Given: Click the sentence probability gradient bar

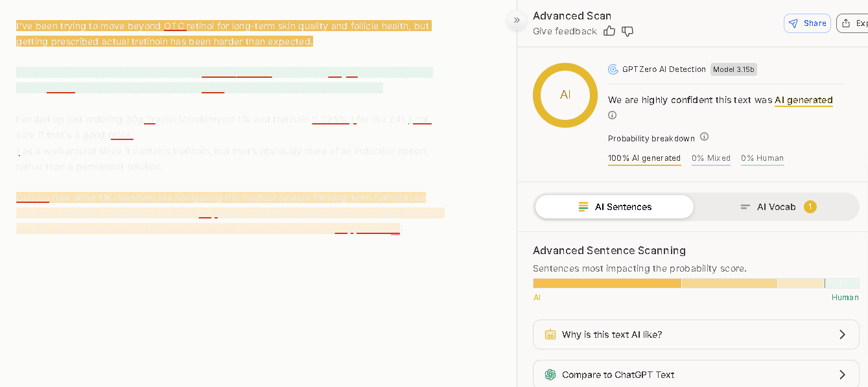Looking at the screenshot, I should coord(696,283).
